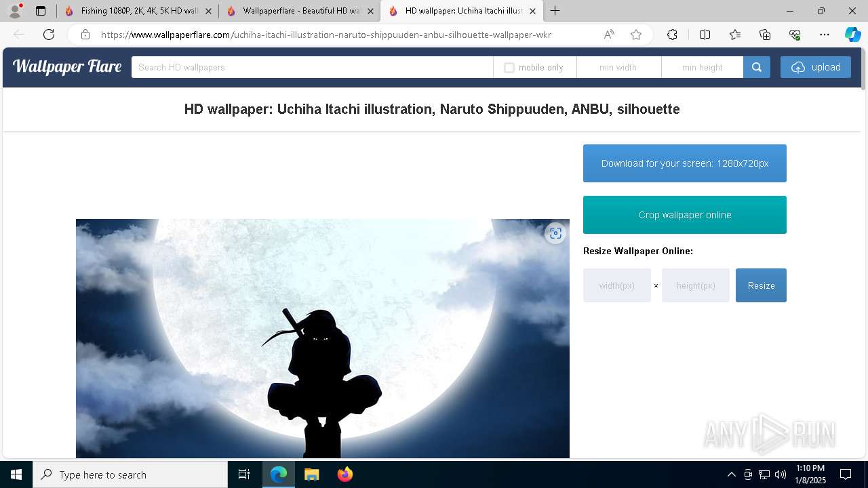
Task: Show hidden system tray icons
Action: coord(731,474)
